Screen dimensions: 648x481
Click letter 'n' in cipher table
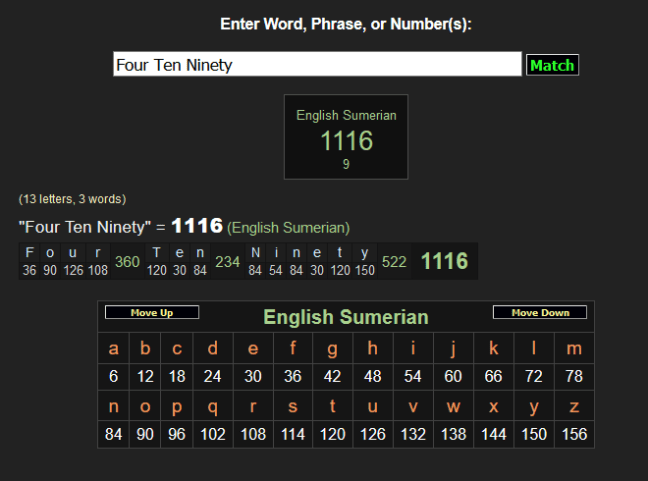point(114,407)
